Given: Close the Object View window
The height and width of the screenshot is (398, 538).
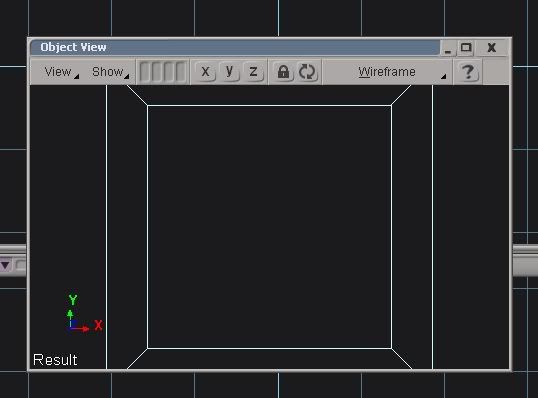Looking at the screenshot, I should (x=492, y=48).
